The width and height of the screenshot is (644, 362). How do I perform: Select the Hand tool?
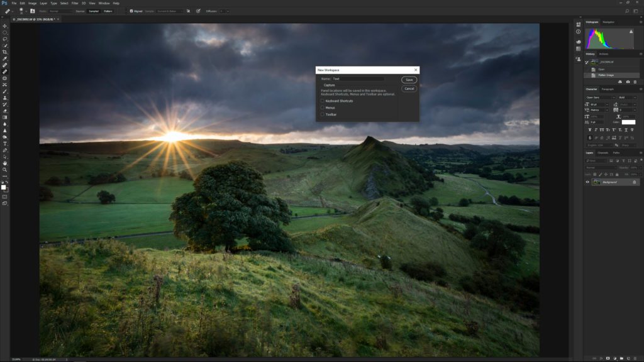pyautogui.click(x=5, y=163)
